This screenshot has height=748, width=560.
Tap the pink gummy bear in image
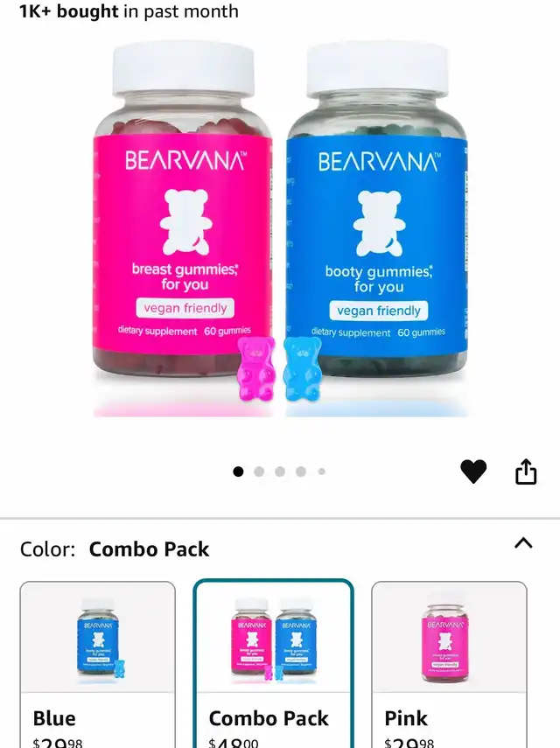pos(256,368)
